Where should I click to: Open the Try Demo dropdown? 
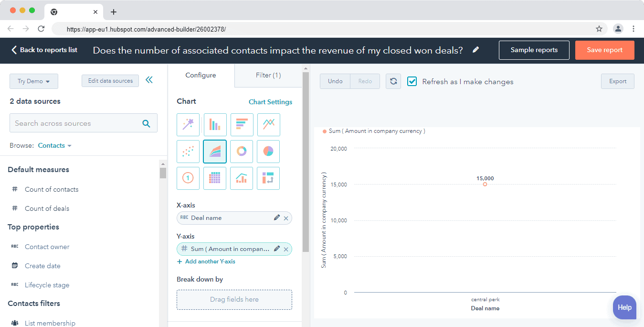(33, 81)
